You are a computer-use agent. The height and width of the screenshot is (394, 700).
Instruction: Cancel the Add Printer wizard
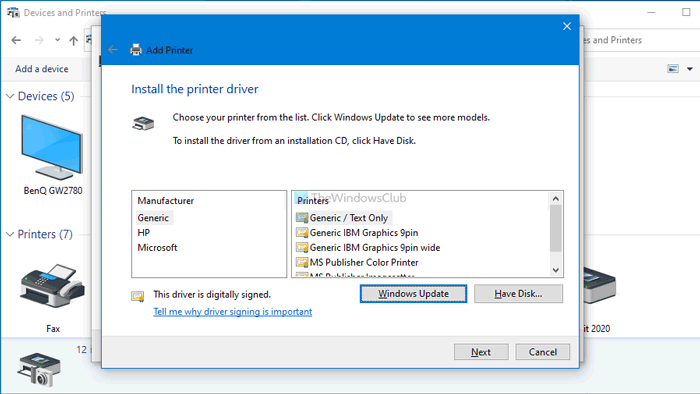click(x=542, y=352)
